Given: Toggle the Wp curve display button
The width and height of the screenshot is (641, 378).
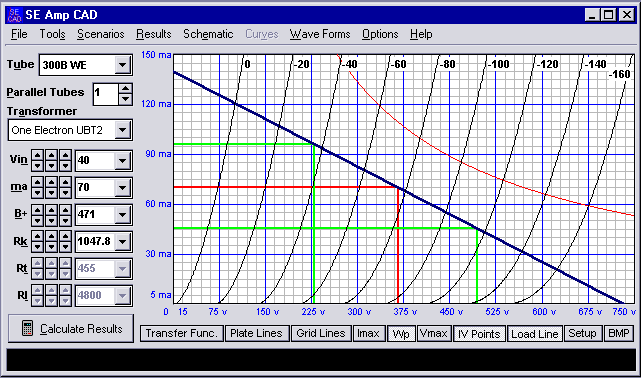Looking at the screenshot, I should (401, 333).
